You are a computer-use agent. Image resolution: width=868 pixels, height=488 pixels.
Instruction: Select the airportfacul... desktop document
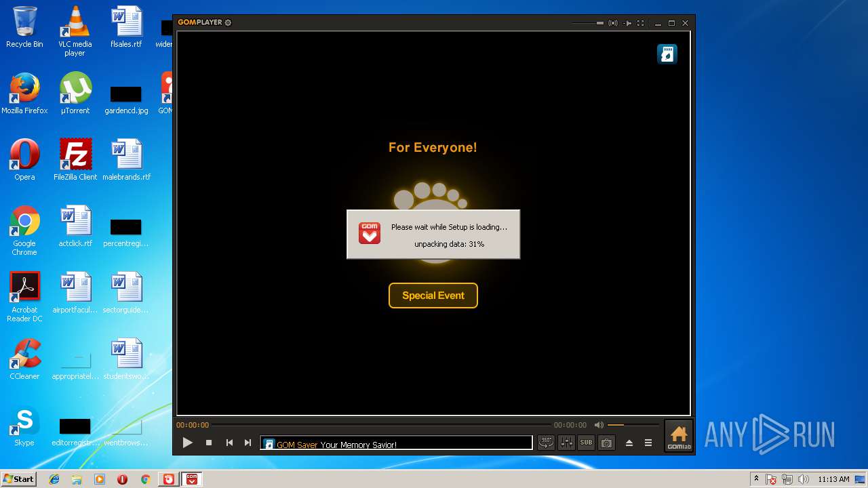click(x=75, y=293)
